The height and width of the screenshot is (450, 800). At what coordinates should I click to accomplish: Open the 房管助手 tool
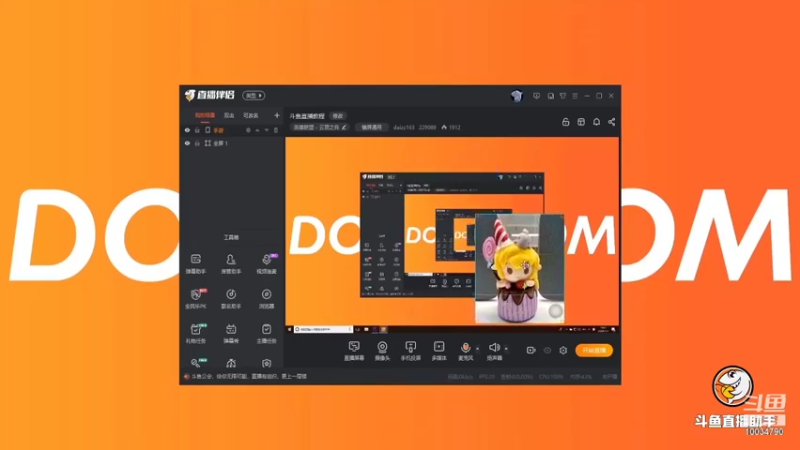pyautogui.click(x=231, y=264)
